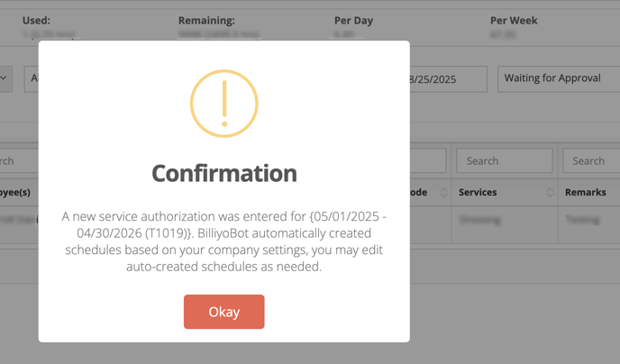Select the Testing remarks cell

[x=581, y=219]
